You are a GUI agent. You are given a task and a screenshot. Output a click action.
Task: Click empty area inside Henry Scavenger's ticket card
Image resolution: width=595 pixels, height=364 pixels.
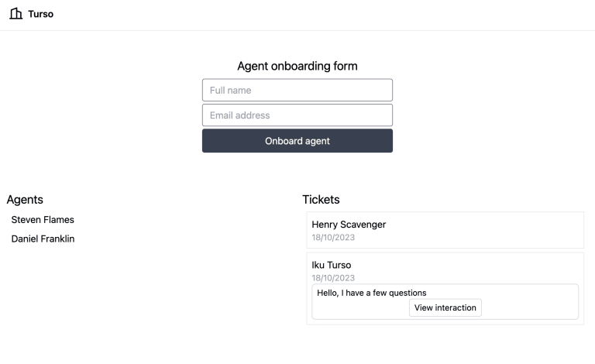click(486, 230)
